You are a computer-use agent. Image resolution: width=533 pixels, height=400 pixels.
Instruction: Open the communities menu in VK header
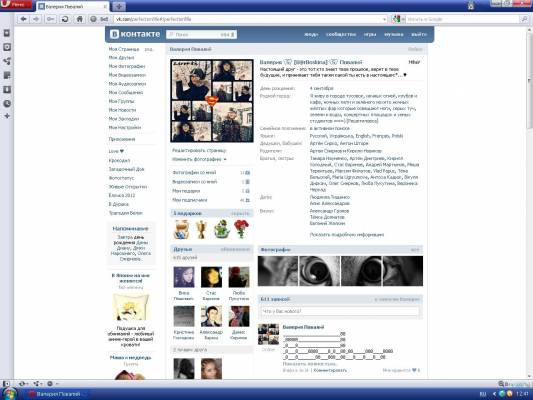click(341, 34)
